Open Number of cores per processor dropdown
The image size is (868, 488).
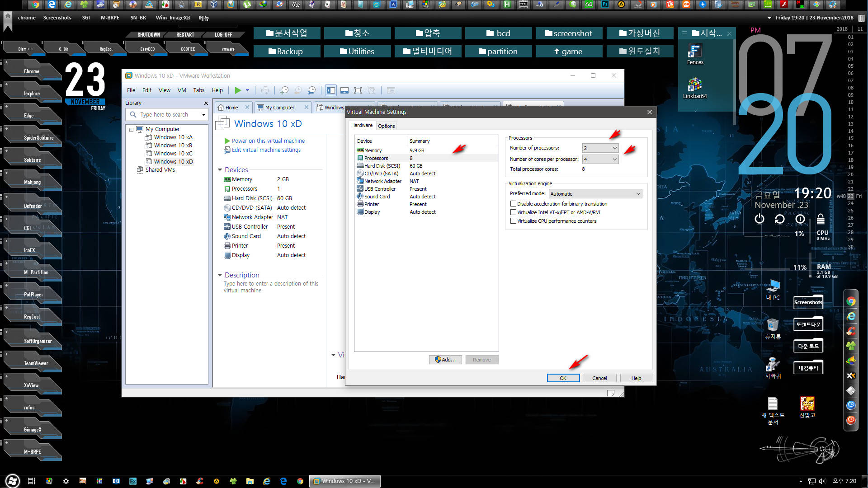pyautogui.click(x=600, y=160)
